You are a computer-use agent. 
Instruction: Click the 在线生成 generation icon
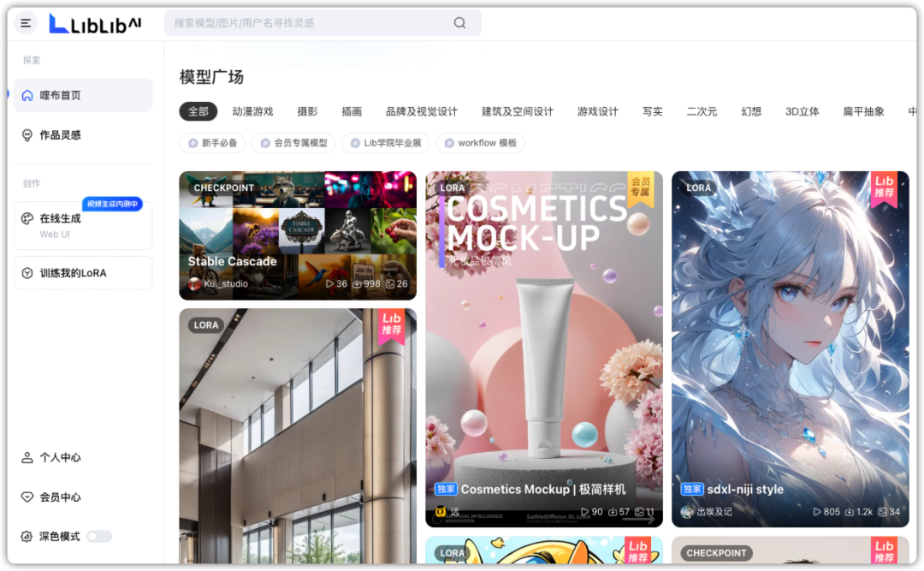pos(27,217)
